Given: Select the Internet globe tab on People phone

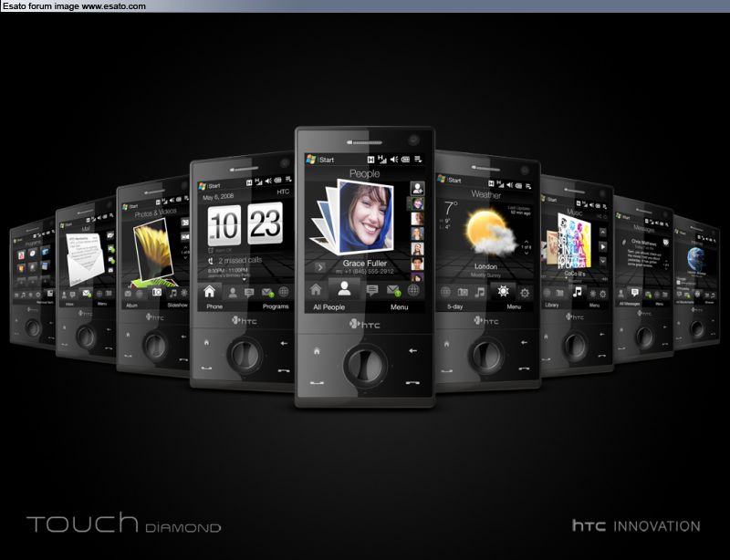Looking at the screenshot, I should [x=413, y=290].
